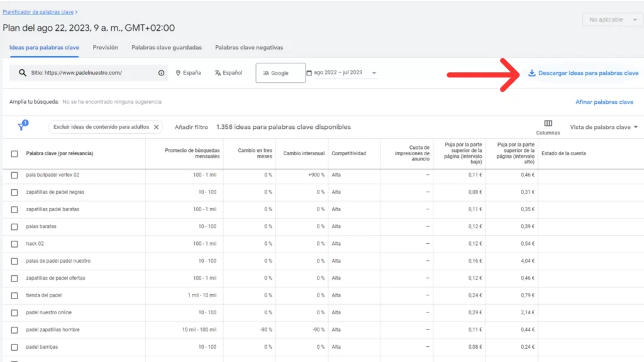Screen dimensions: 644x362
Task: Click the calendar icon for date range
Action: (x=309, y=73)
